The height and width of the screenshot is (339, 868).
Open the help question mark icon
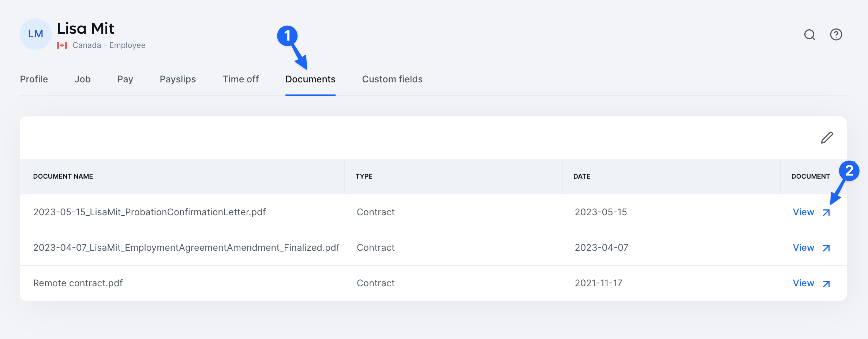(836, 35)
